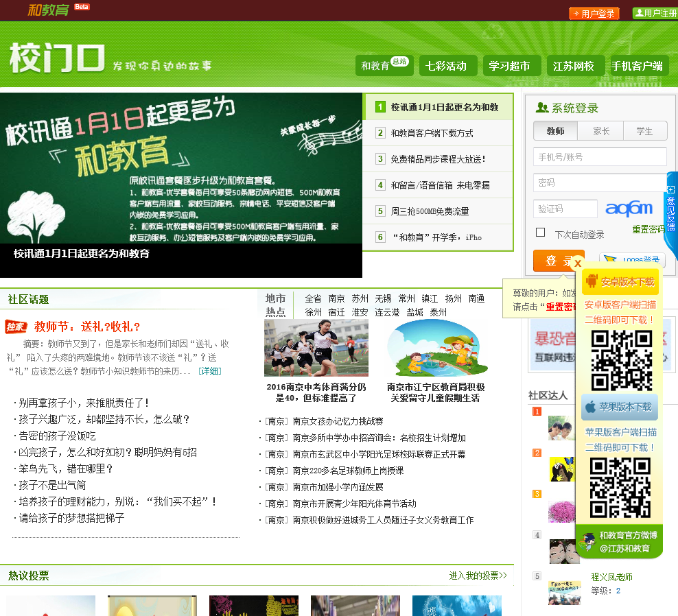Click the 用户注册 button in top bar
This screenshot has height=616, width=678.
pyautogui.click(x=655, y=14)
